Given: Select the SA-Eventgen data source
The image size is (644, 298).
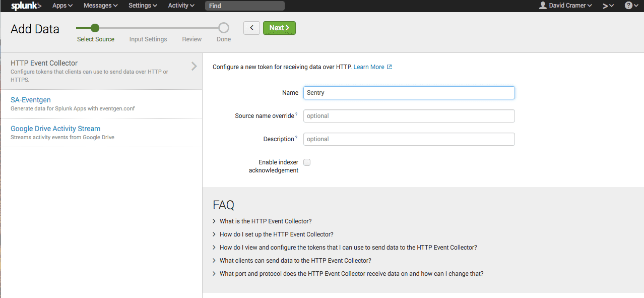Looking at the screenshot, I should pos(30,100).
